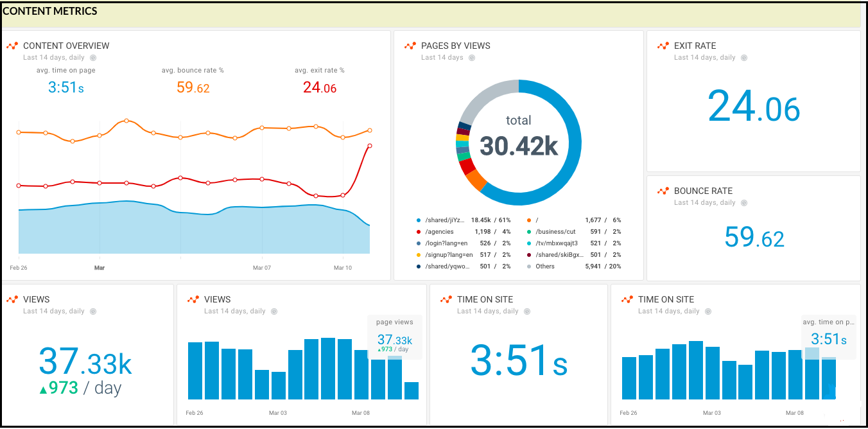Click green legend dot for /business/cut
The width and height of the screenshot is (868, 429).
[x=529, y=232]
